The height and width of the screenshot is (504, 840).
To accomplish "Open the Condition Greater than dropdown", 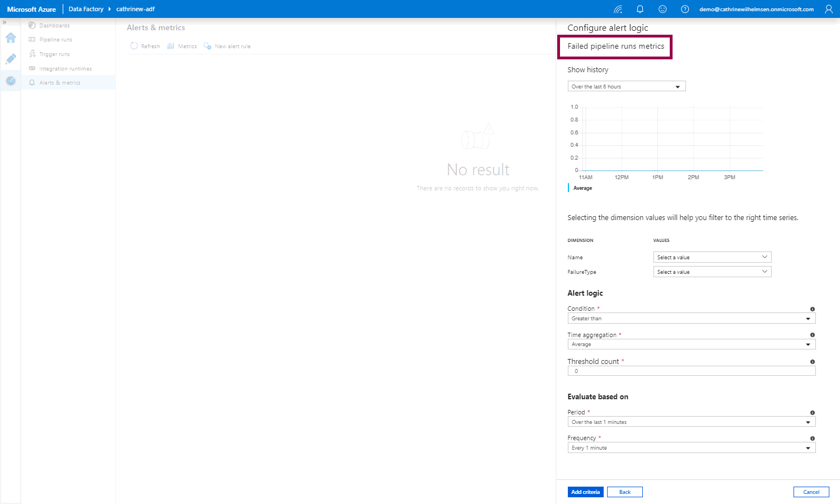I will (x=691, y=319).
